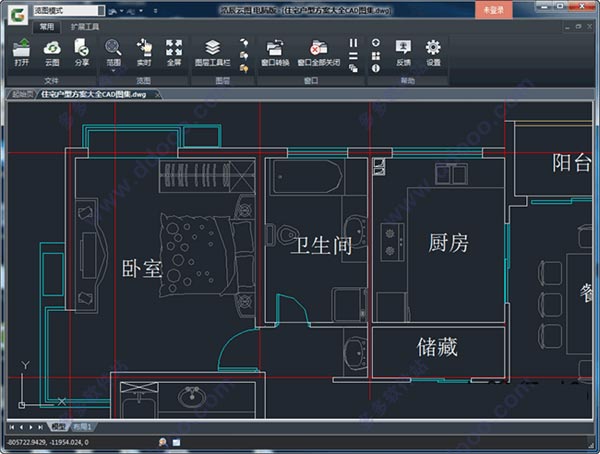Expand the 范围 zoom dropdown arrow
The width and height of the screenshot is (600, 454).
(x=113, y=71)
